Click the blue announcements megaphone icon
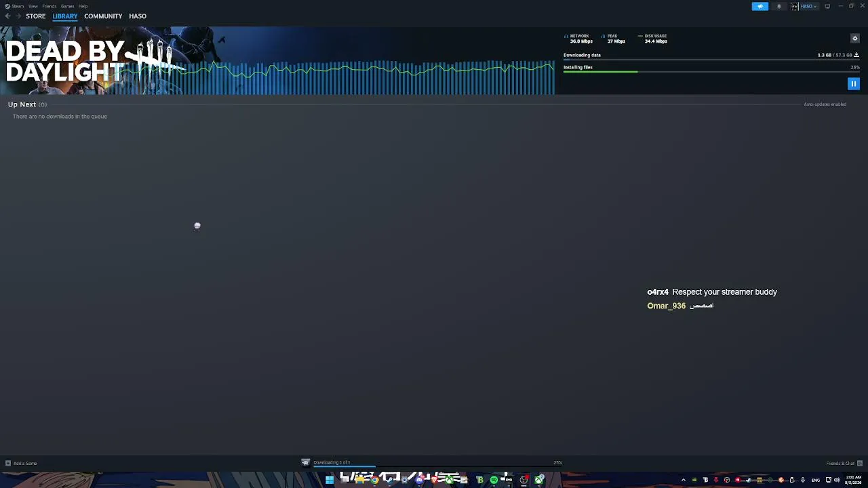 [760, 6]
